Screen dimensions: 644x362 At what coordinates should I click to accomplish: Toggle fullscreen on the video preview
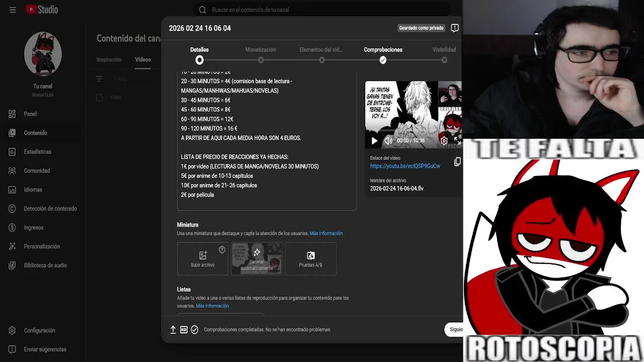pos(457,141)
